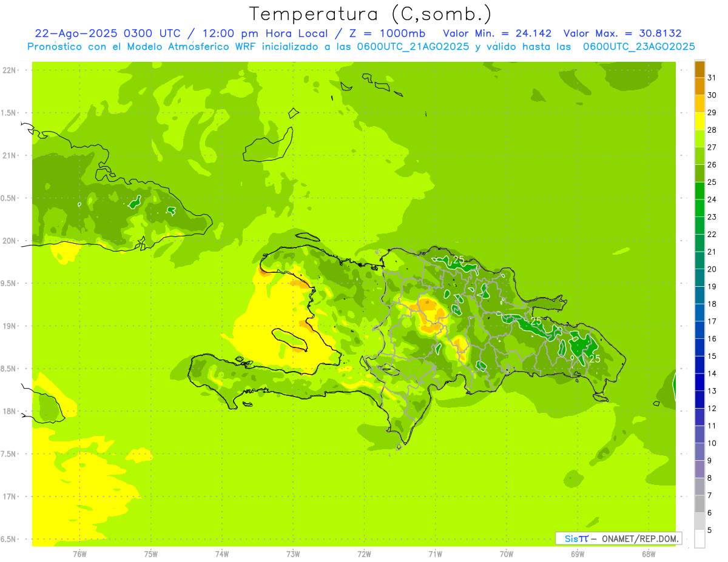This screenshot has width=728, height=562.
Task: Click the colorbar label "31"
Action: tap(712, 78)
